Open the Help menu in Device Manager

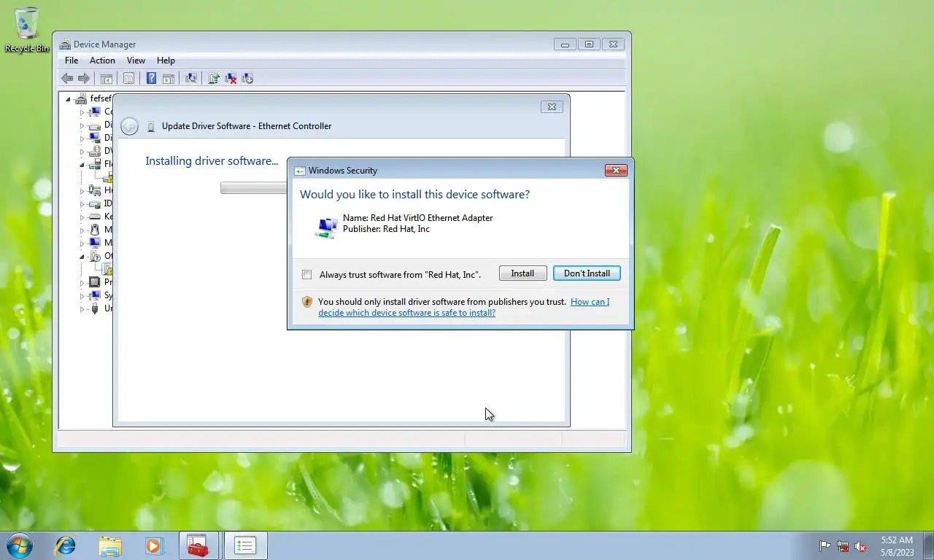166,61
